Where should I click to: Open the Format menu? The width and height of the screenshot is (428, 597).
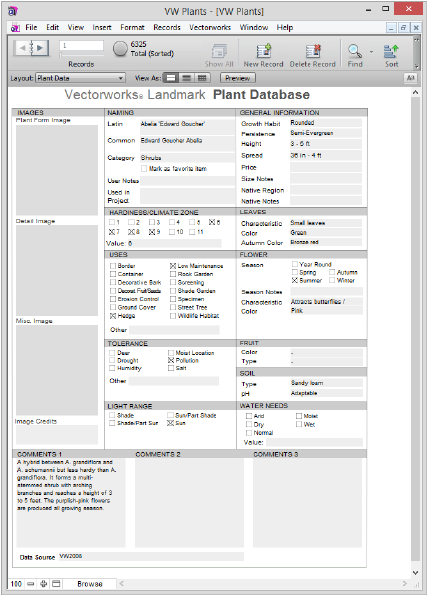click(133, 27)
